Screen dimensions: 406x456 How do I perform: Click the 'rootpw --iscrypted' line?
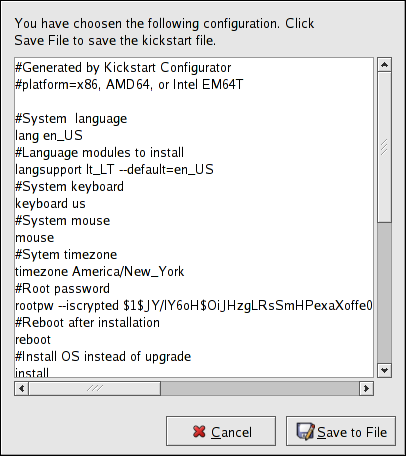coord(194,306)
